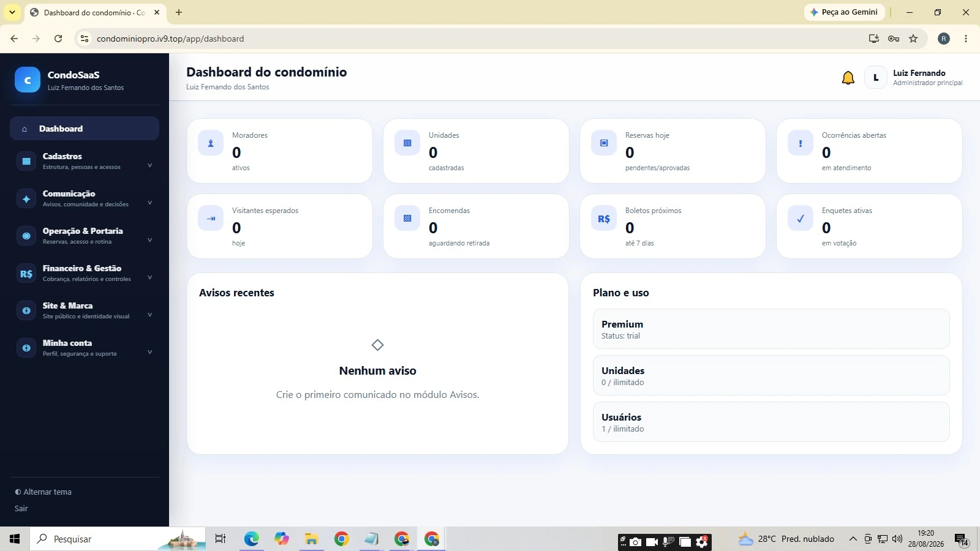The image size is (980, 551).
Task: Click the Windows taskbar search box
Action: click(x=116, y=539)
